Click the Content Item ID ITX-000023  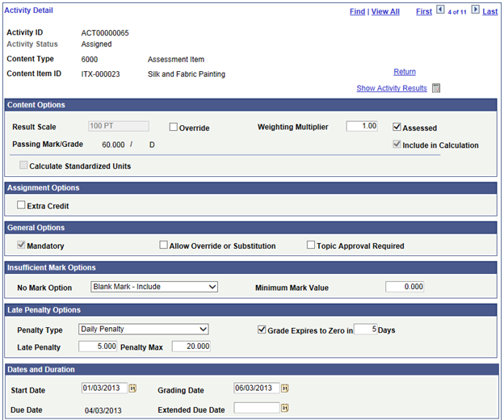tap(100, 74)
